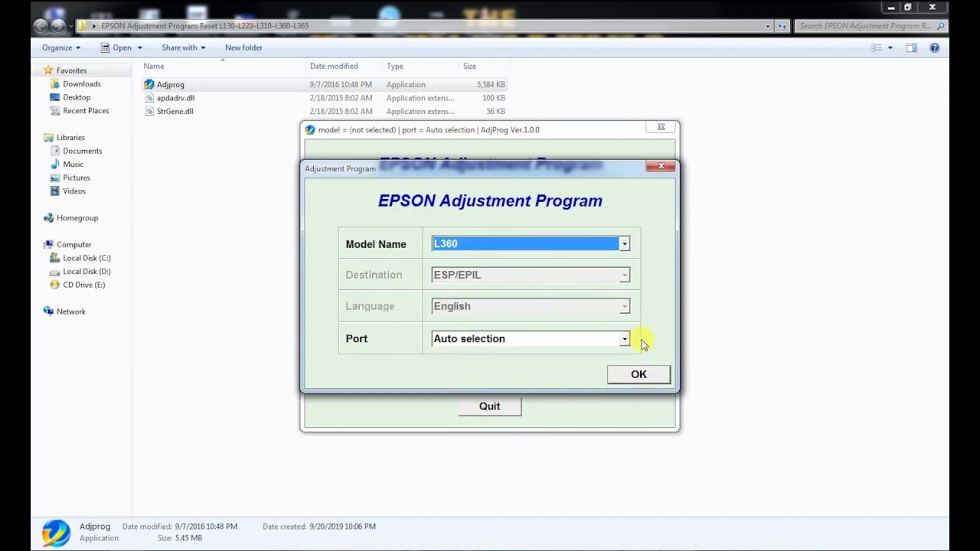980x551 pixels.
Task: Open the Music library
Action: [x=73, y=165]
